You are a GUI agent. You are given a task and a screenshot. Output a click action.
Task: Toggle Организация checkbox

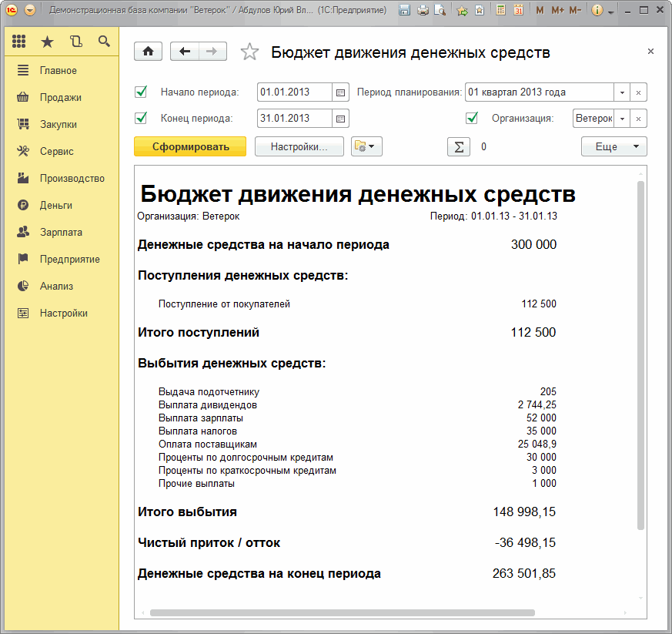coord(472,118)
